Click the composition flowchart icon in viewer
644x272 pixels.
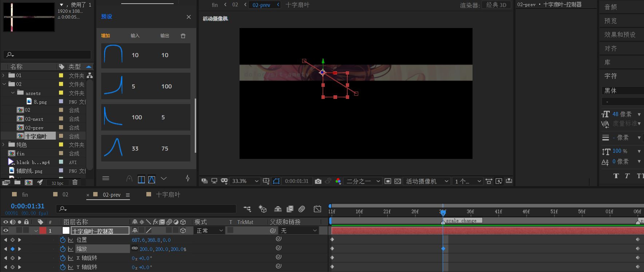point(509,181)
